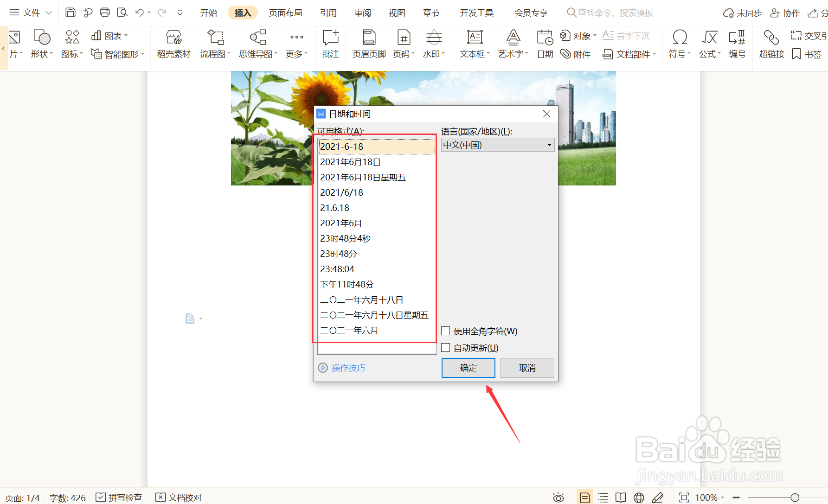828x504 pixels.
Task: Click the Print icon
Action: pos(105,13)
